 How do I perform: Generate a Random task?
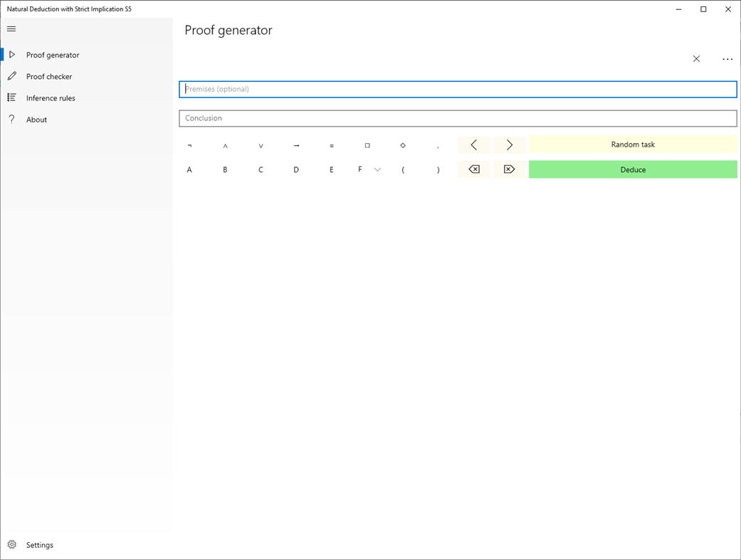(633, 144)
